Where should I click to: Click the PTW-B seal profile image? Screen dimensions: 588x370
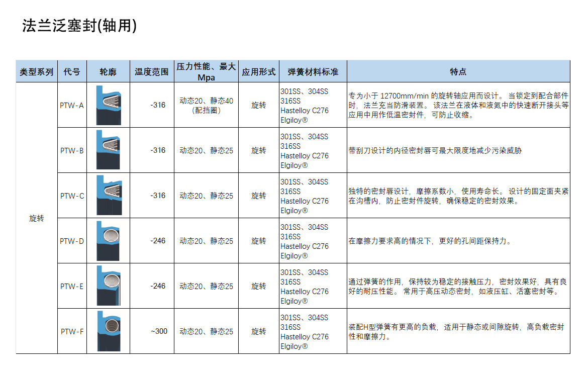[x=109, y=150]
